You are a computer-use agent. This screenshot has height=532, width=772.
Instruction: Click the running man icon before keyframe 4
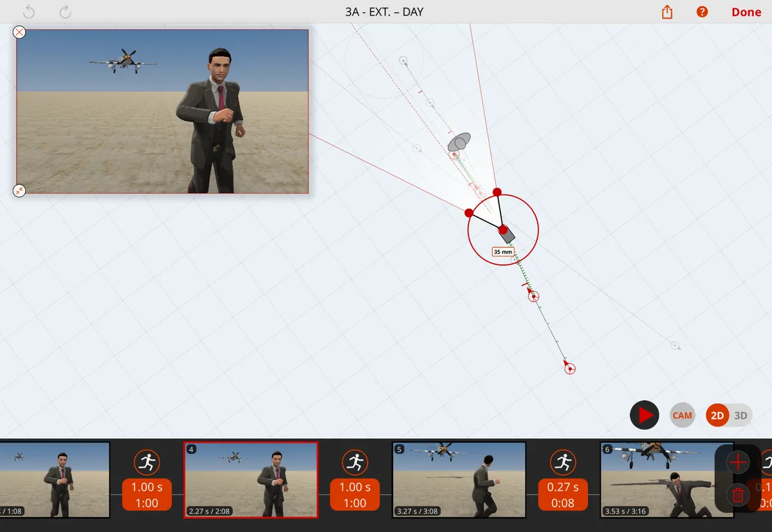coord(147,462)
